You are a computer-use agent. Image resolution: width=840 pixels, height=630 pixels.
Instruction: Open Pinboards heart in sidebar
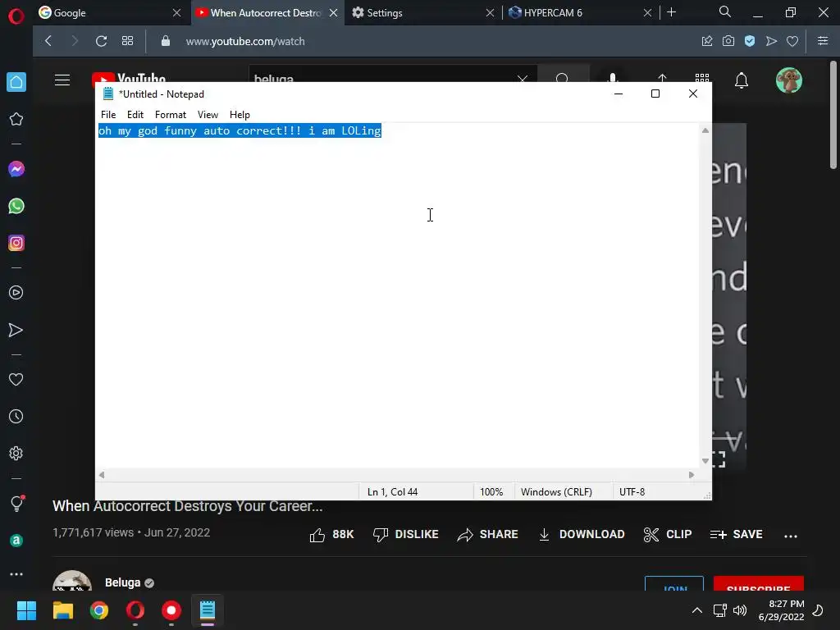click(16, 379)
